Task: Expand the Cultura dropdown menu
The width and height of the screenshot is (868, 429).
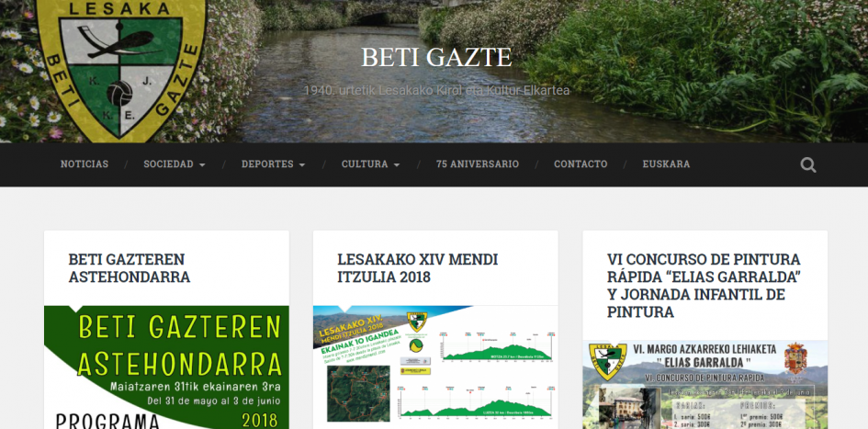Action: [370, 164]
